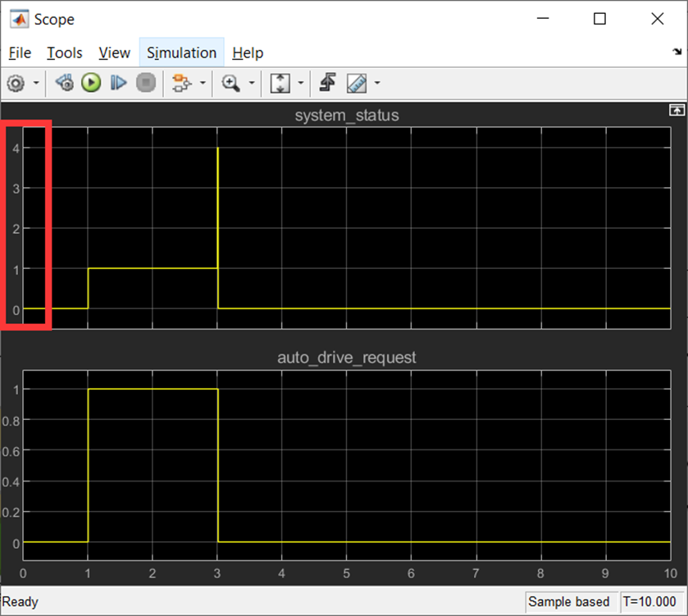688x616 pixels.
Task: Click the MATLAB Scope window icon
Action: click(20, 20)
